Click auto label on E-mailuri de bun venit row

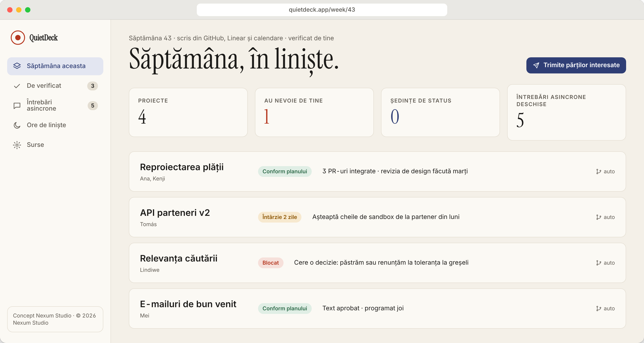point(609,309)
